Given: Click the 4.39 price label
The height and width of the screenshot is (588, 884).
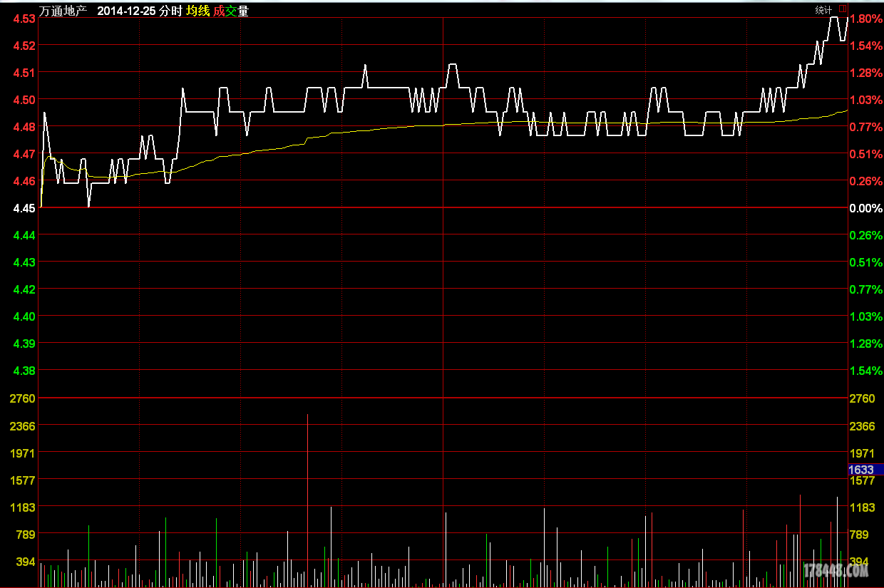Looking at the screenshot, I should click(x=24, y=344).
